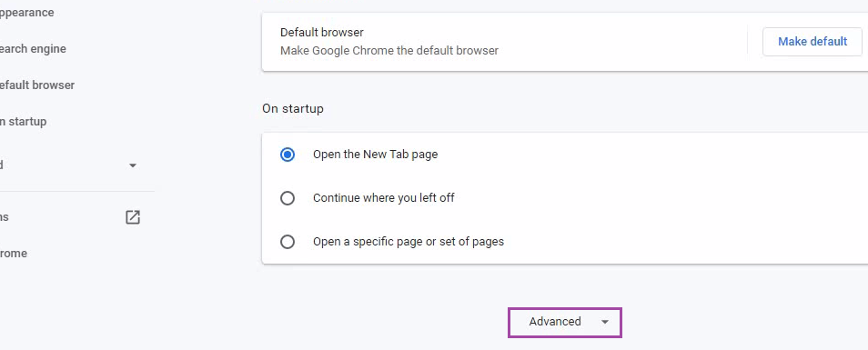The width and height of the screenshot is (868, 350).
Task: Open Default browser section in sidebar
Action: pyautogui.click(x=36, y=85)
